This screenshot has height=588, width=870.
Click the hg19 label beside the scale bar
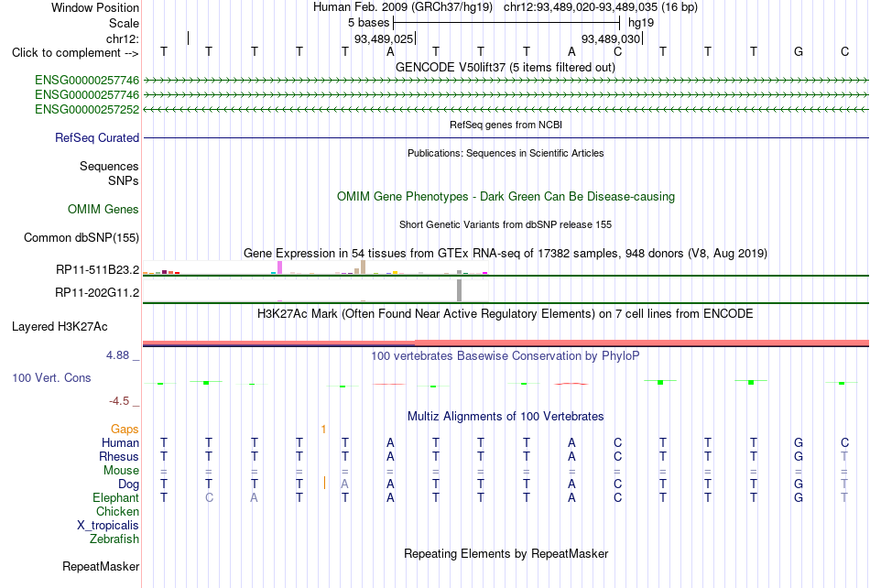point(641,23)
